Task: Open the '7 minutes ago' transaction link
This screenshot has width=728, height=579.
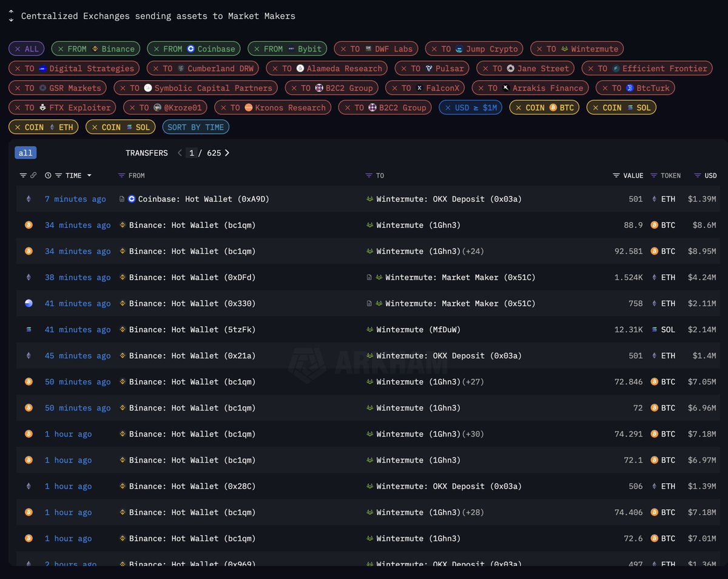Action: point(75,199)
